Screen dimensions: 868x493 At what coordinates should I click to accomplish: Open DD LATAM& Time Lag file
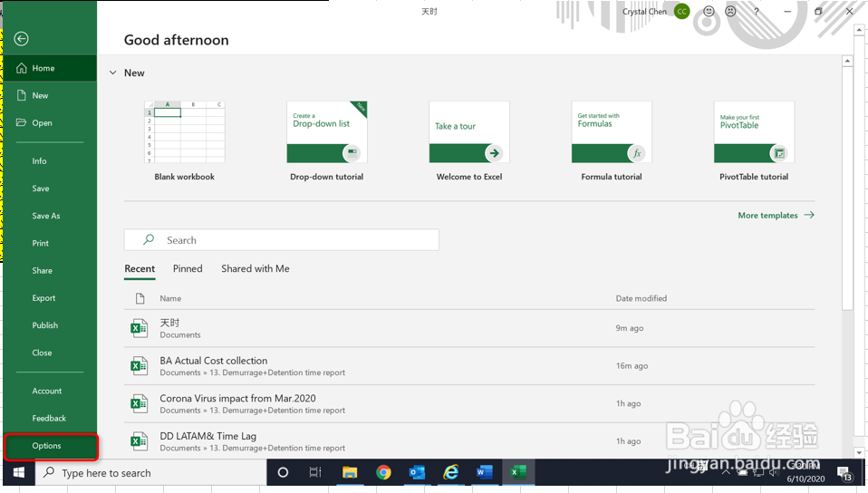click(x=469, y=441)
